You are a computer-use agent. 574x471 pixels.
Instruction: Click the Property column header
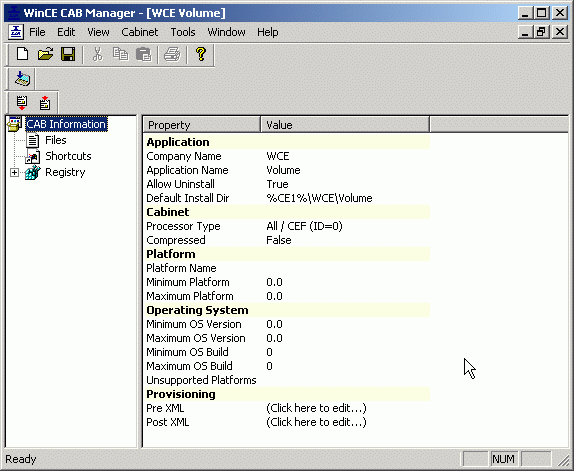click(x=202, y=125)
